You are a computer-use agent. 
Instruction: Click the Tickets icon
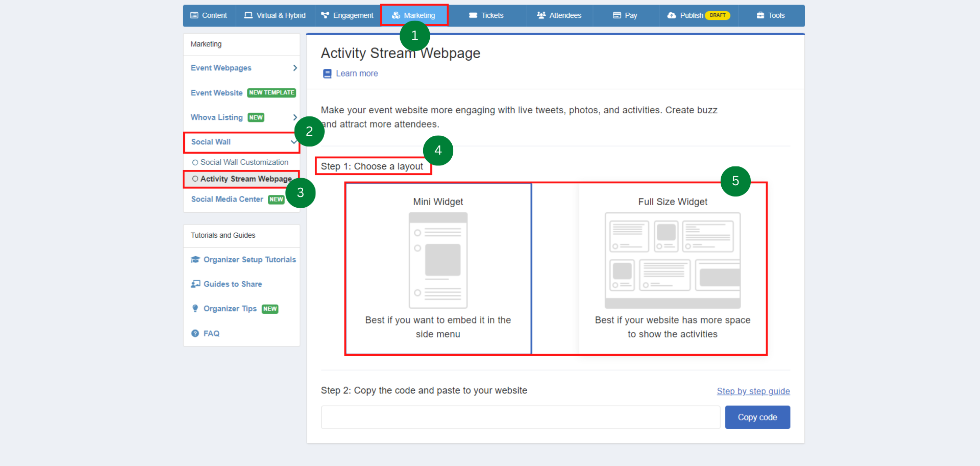(472, 15)
